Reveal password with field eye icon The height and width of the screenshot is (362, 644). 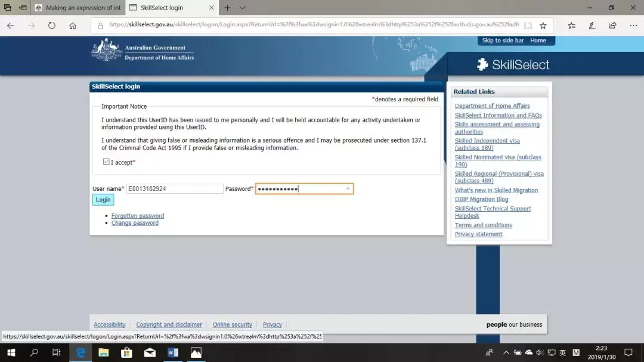coord(348,188)
